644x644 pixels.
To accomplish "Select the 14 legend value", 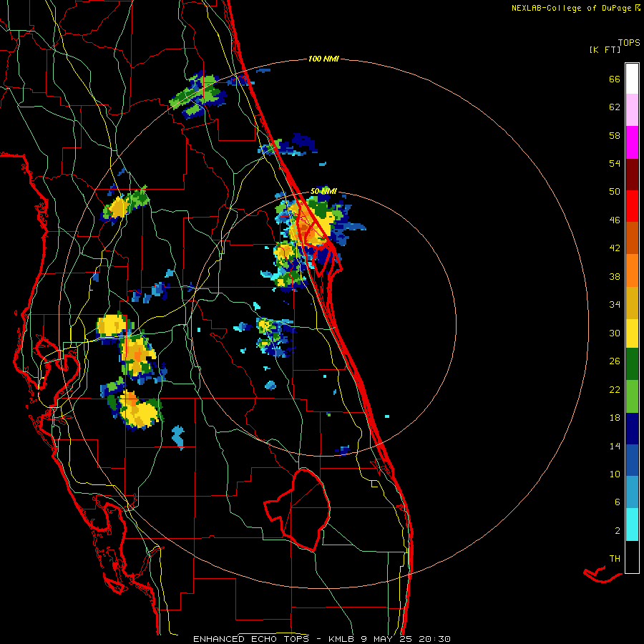I will point(615,446).
